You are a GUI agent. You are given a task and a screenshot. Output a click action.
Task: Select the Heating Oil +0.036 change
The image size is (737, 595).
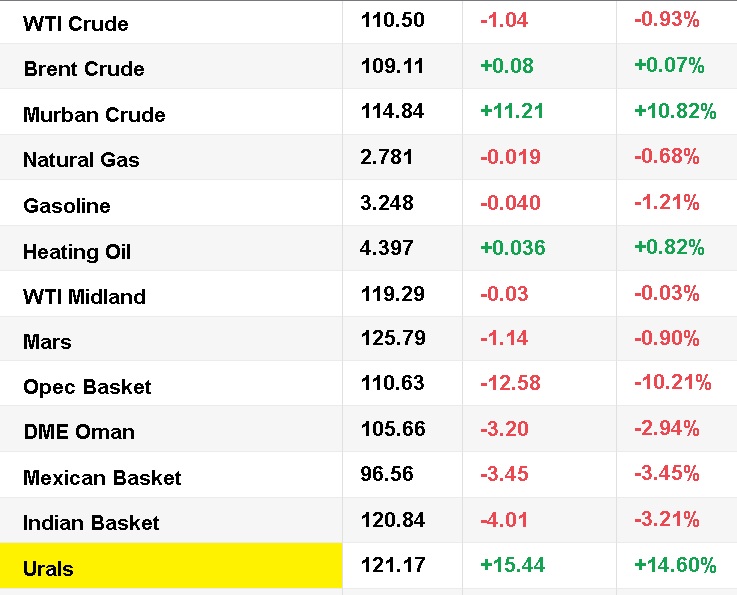513,247
